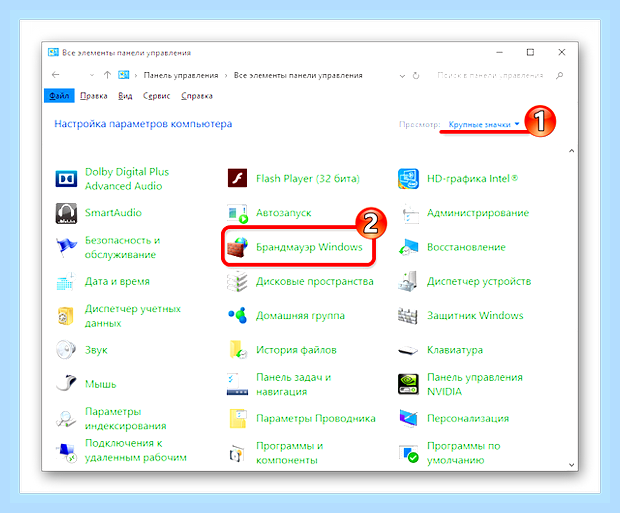Image resolution: width=620 pixels, height=513 pixels.
Task: Open the Дата и время icon
Action: click(66, 282)
